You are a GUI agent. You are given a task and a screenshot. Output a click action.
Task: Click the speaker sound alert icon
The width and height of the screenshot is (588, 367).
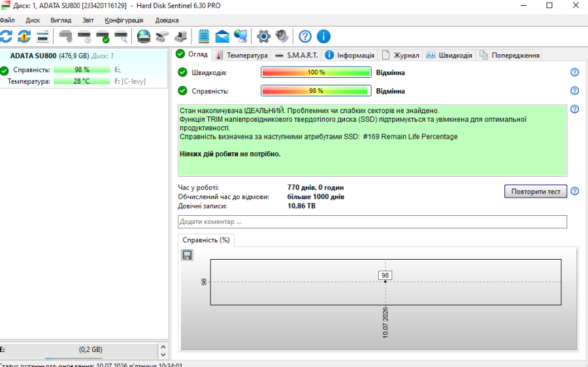click(282, 37)
